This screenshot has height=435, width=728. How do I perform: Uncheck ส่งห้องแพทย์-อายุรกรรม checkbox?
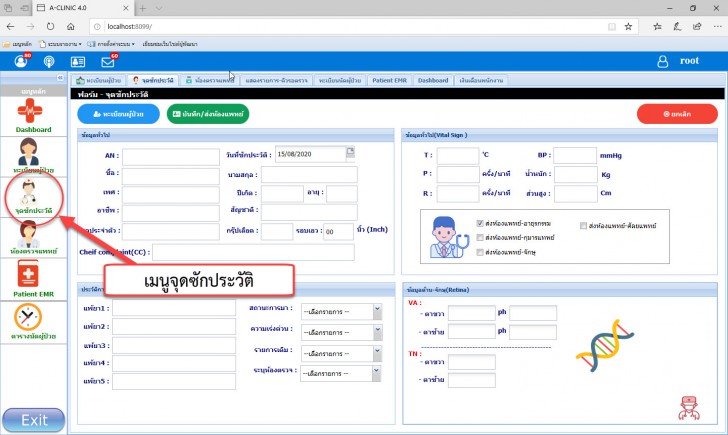[x=480, y=223]
